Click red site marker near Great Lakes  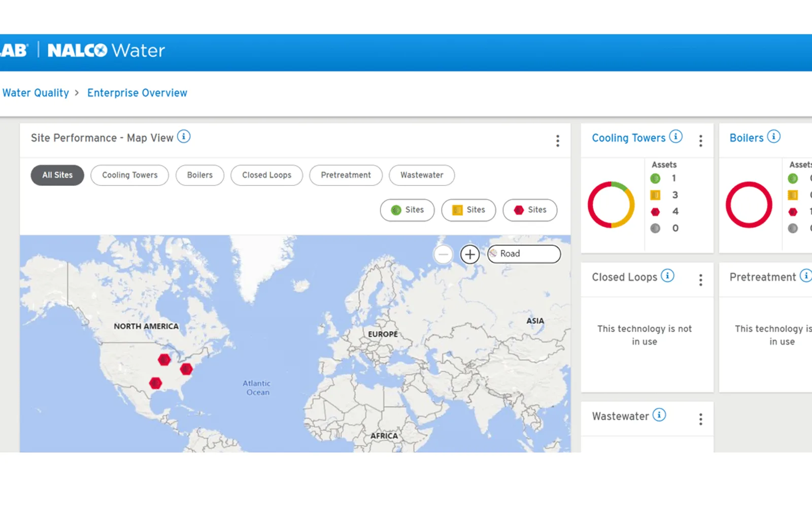pyautogui.click(x=164, y=360)
